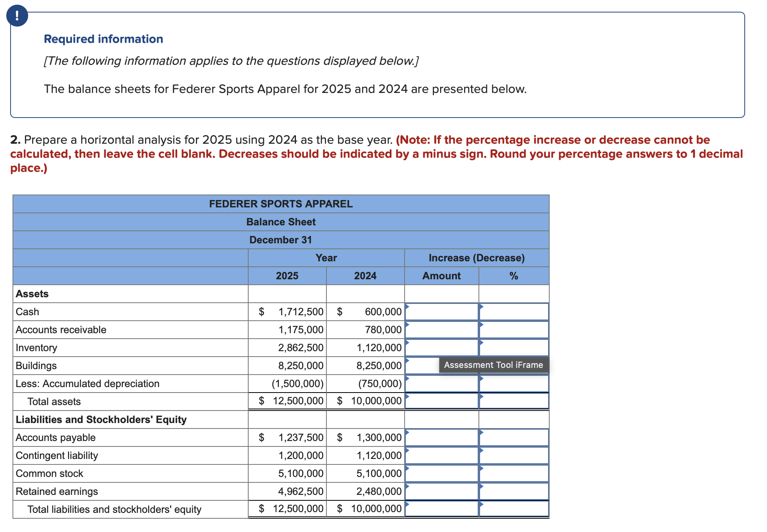
Task: Click Total assets Amount cell
Action: 442,401
